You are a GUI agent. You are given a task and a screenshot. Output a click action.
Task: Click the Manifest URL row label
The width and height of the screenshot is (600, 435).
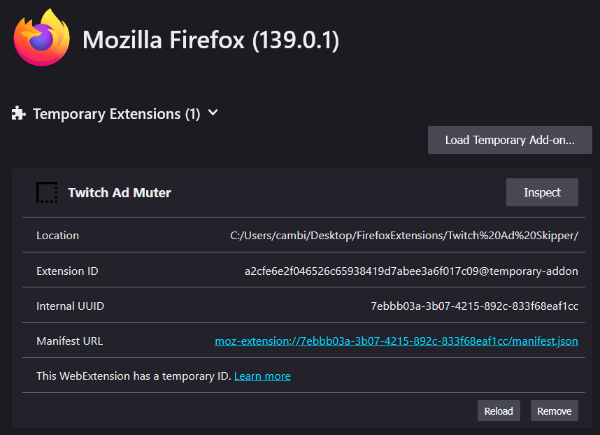coord(69,341)
